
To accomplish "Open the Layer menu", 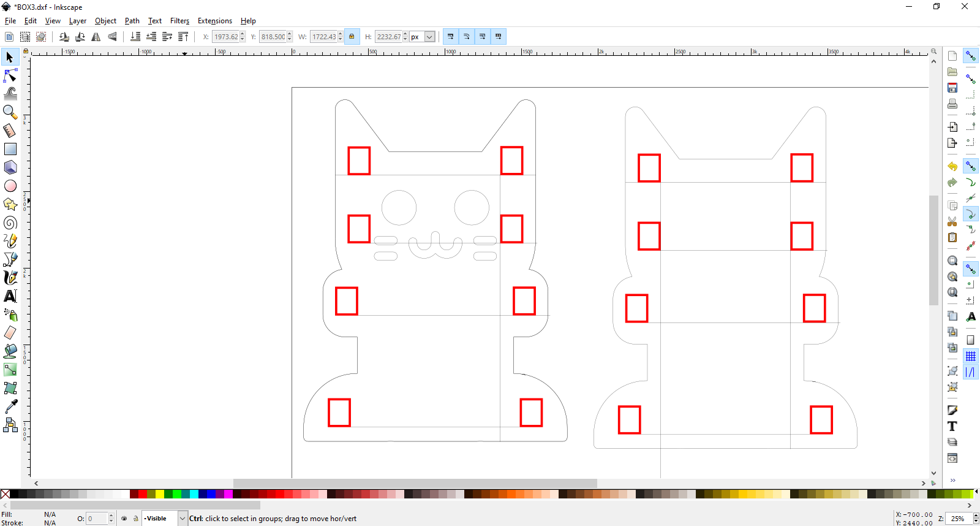I will (x=78, y=21).
